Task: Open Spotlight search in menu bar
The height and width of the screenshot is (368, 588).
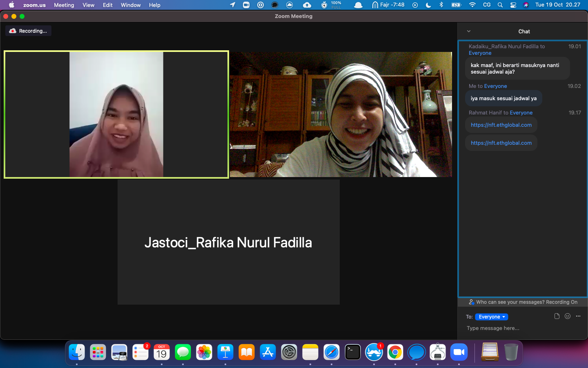Action: pos(500,5)
